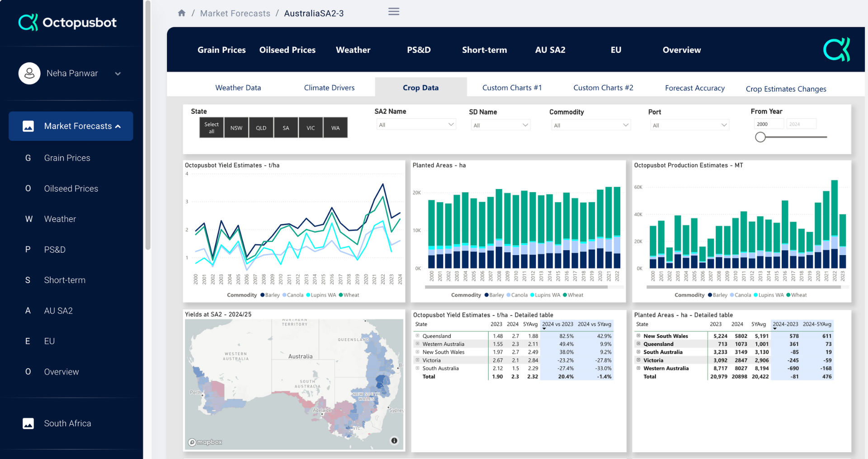Expand Queensland row in yield table
The image size is (868, 459).
pos(418,336)
